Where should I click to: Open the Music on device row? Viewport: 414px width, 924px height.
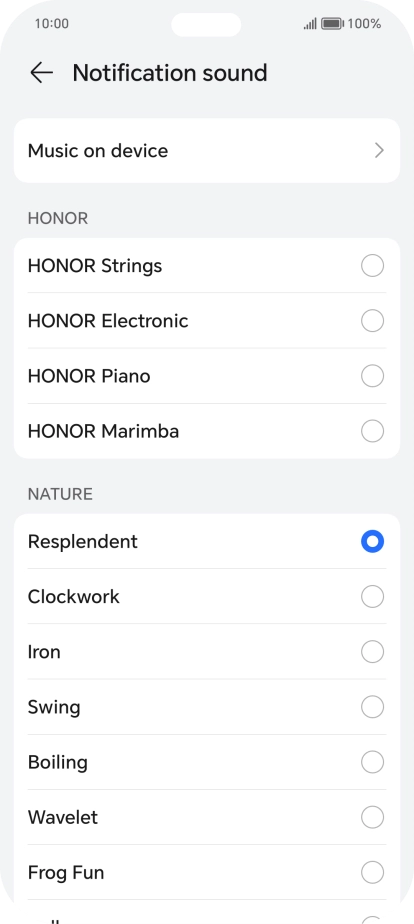click(207, 151)
